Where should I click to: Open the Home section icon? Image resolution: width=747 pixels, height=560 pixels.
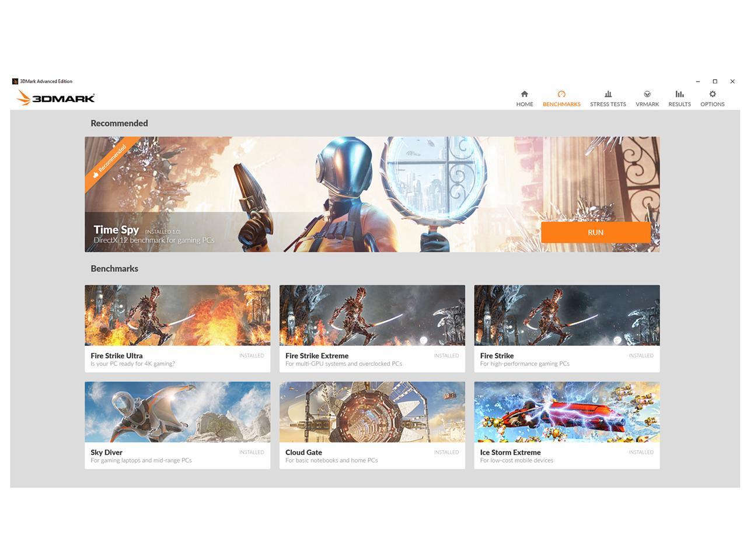pyautogui.click(x=524, y=94)
